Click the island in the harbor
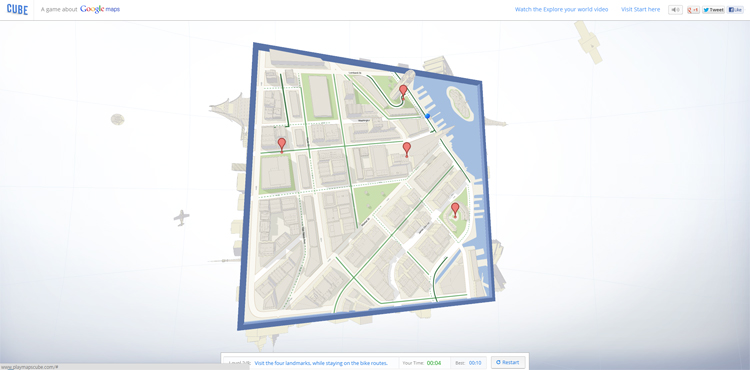750x370 pixels. click(x=460, y=103)
